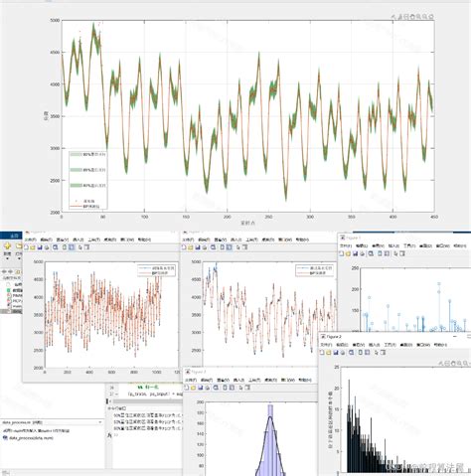The width and height of the screenshot is (471, 476).
Task: Open Property Inspector icon in Figure 1 toolbar
Action: (402, 253)
